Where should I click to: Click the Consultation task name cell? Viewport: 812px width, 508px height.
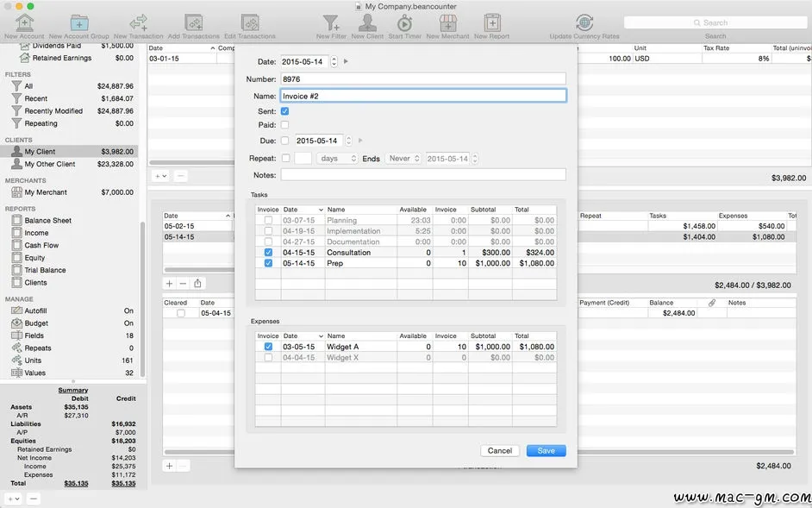tap(360, 253)
